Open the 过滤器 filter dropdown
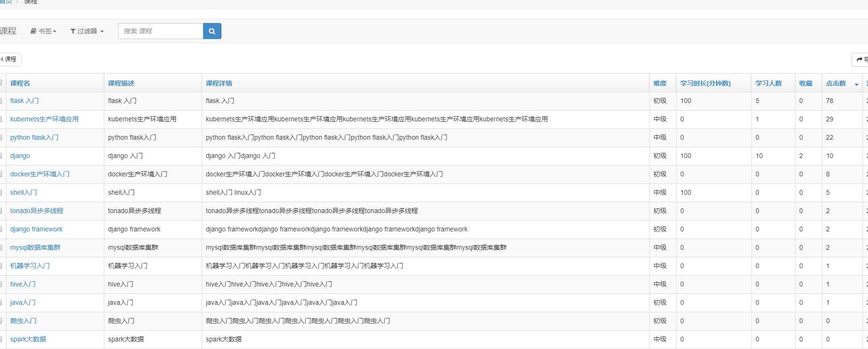The width and height of the screenshot is (868, 349). pos(87,31)
